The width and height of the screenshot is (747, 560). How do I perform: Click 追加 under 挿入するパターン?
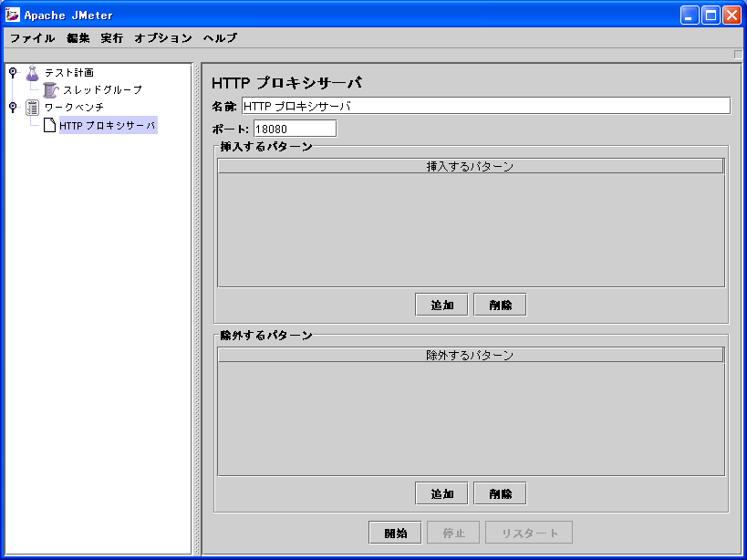(441, 305)
